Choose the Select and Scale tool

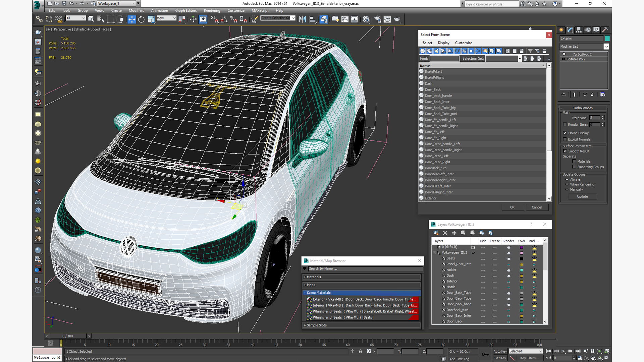click(151, 19)
